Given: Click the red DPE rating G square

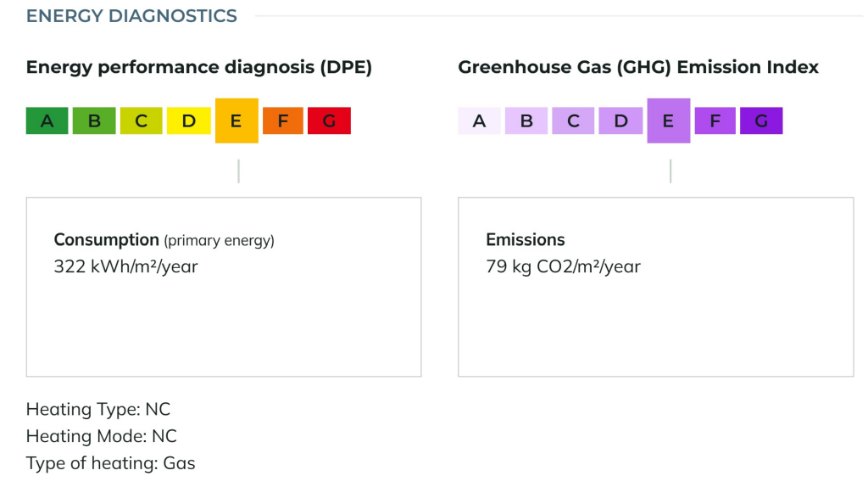Looking at the screenshot, I should tap(329, 120).
